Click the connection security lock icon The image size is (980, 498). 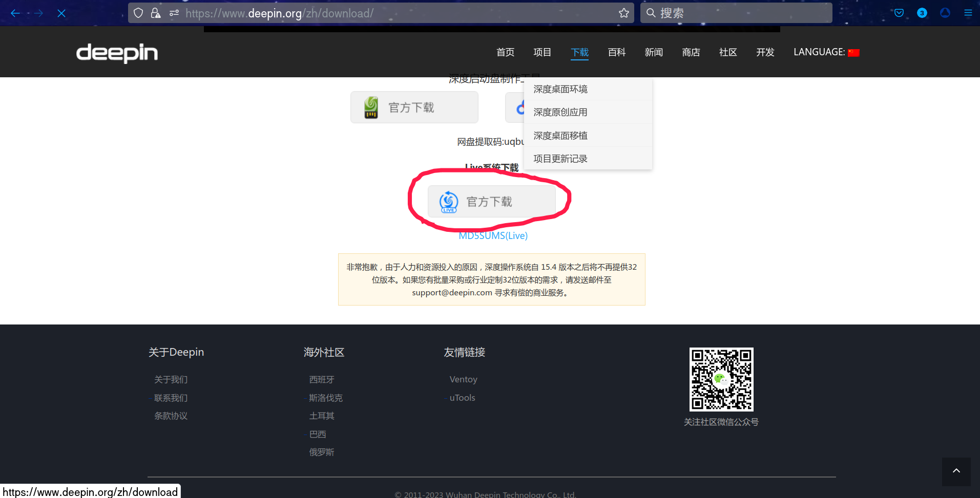(x=155, y=13)
